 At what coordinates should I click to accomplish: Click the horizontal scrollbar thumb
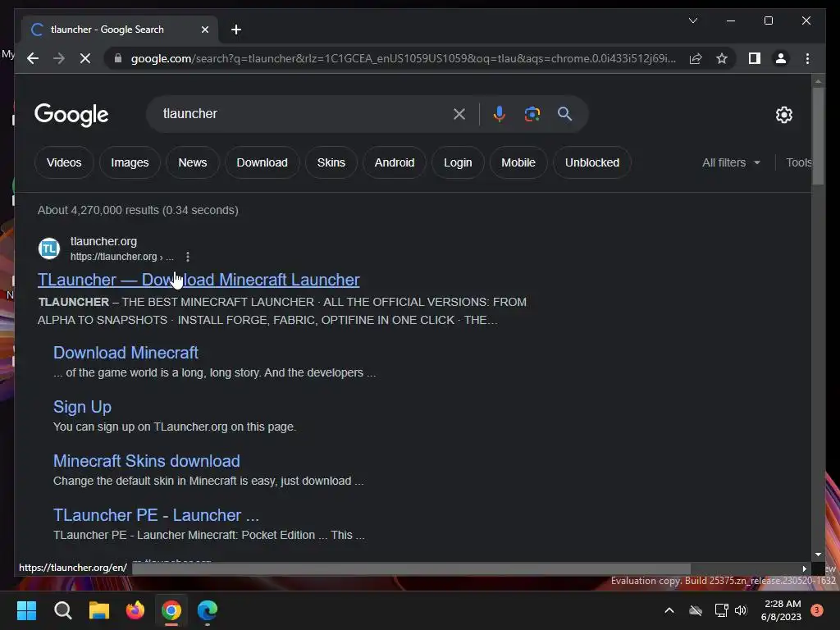tap(411, 569)
